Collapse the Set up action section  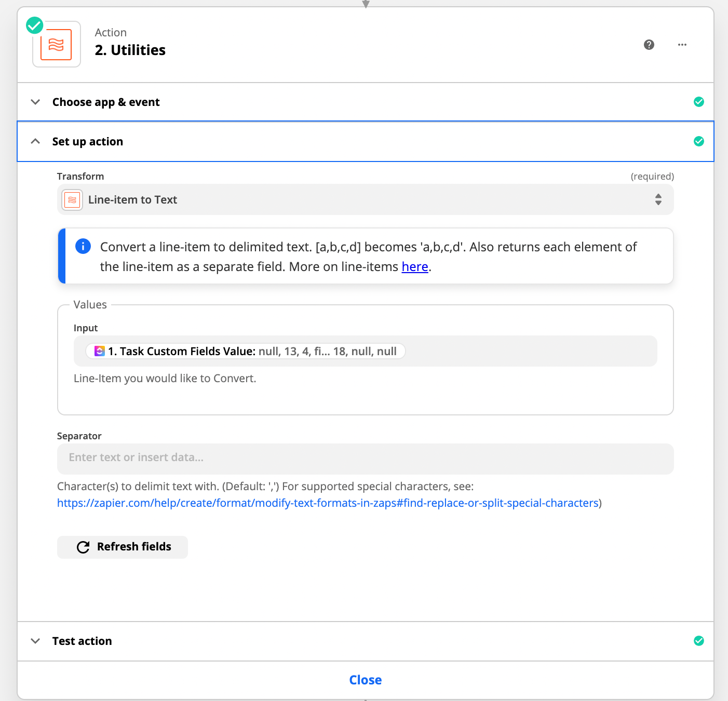(x=366, y=141)
